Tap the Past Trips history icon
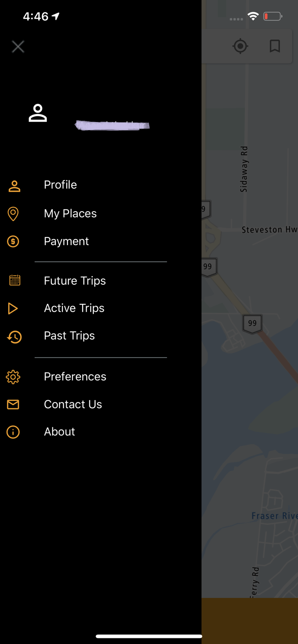This screenshot has width=298, height=644. (14, 337)
